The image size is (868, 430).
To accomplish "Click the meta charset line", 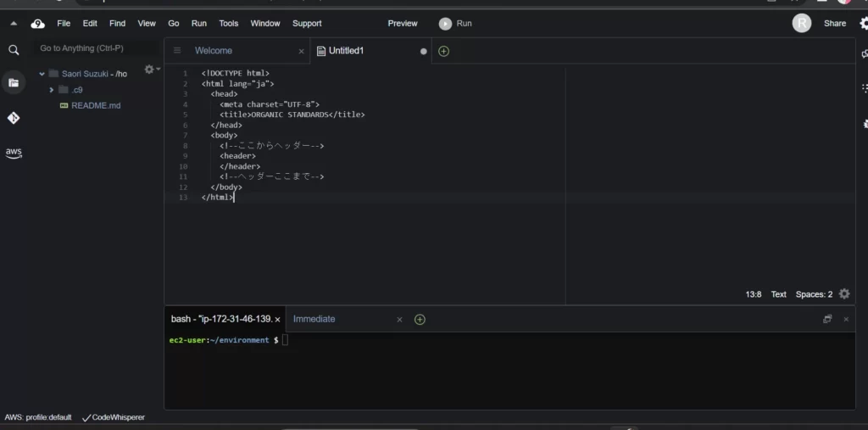I will click(270, 104).
